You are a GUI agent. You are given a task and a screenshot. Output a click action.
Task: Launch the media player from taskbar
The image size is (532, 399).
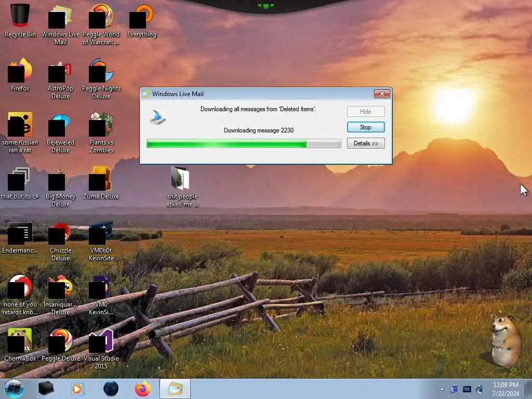(x=78, y=389)
